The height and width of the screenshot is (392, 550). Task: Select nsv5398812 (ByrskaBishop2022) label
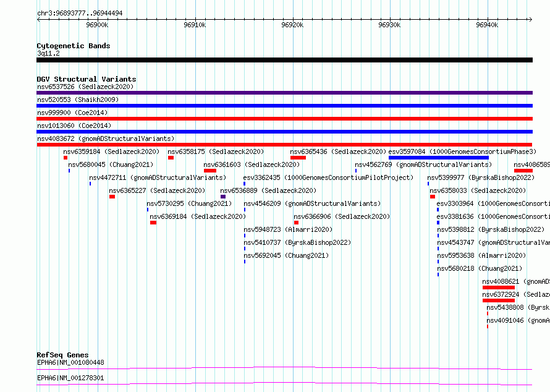[491, 229]
